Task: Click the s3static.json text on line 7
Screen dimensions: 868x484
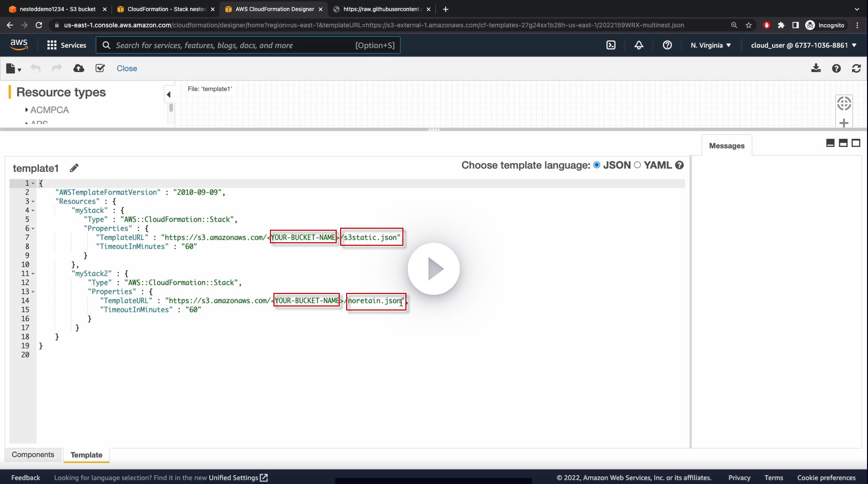Action: [371, 237]
